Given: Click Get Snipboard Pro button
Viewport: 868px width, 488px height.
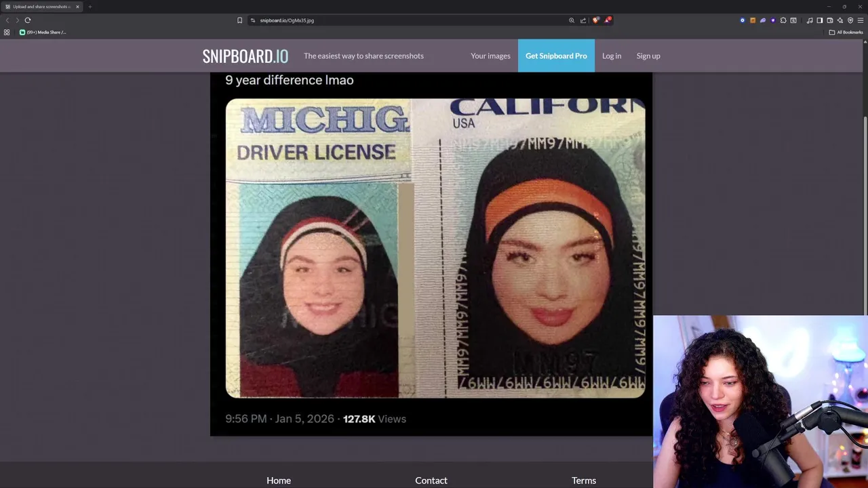Looking at the screenshot, I should [x=556, y=56].
